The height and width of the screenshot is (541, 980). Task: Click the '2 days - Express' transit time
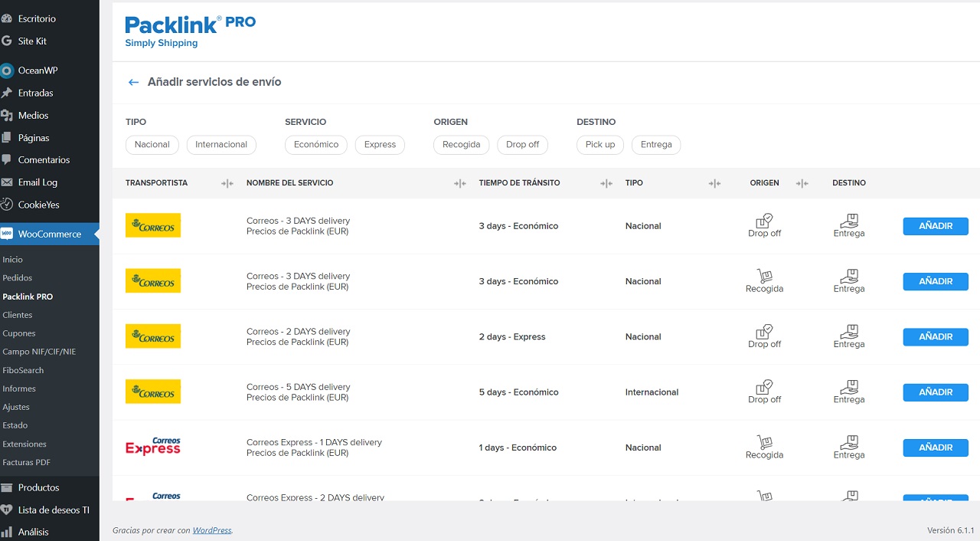point(512,337)
